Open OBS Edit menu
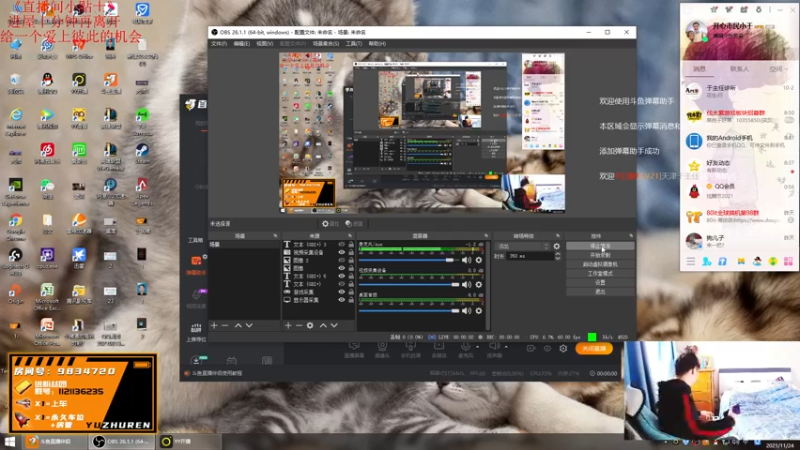The height and width of the screenshot is (450, 800). click(241, 44)
